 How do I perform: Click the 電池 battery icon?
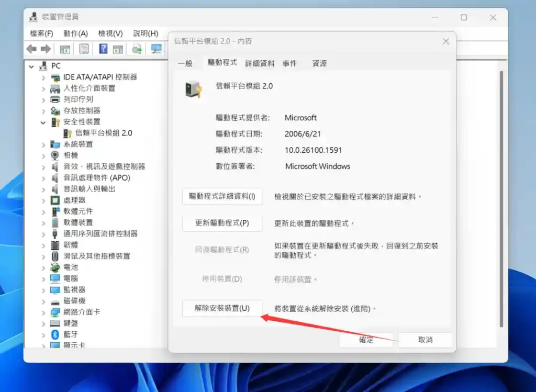tap(55, 267)
